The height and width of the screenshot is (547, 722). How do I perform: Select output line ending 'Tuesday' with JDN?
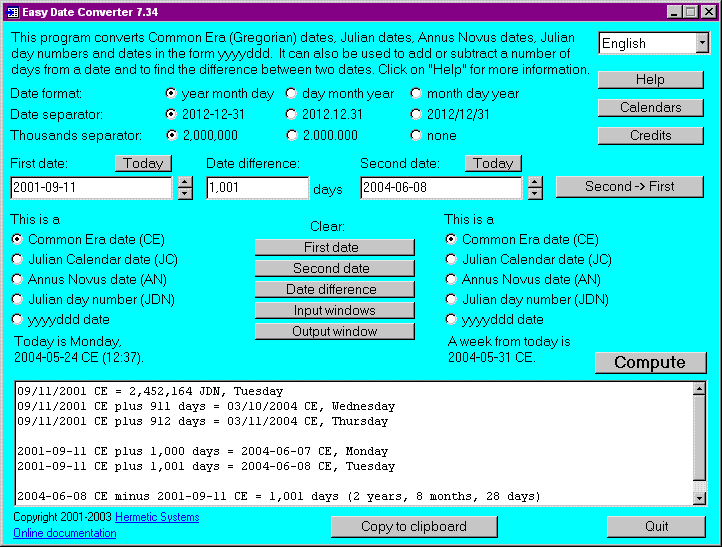pyautogui.click(x=150, y=391)
